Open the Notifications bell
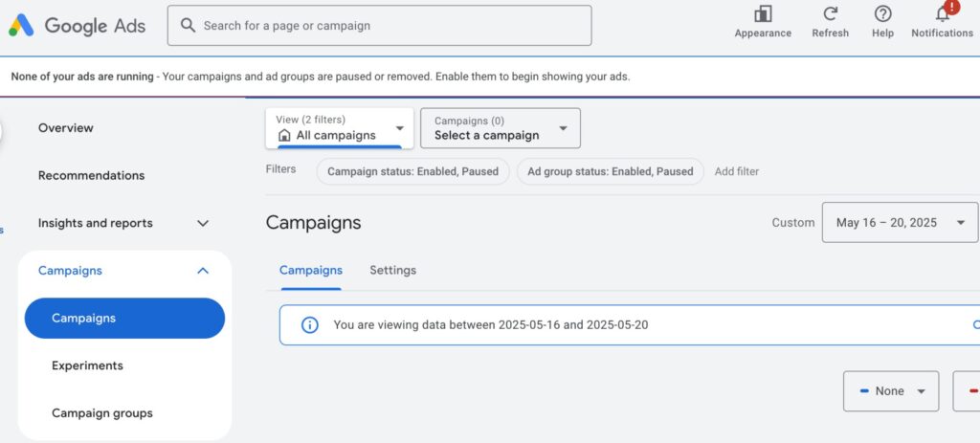The image size is (980, 443). pyautogui.click(x=943, y=13)
